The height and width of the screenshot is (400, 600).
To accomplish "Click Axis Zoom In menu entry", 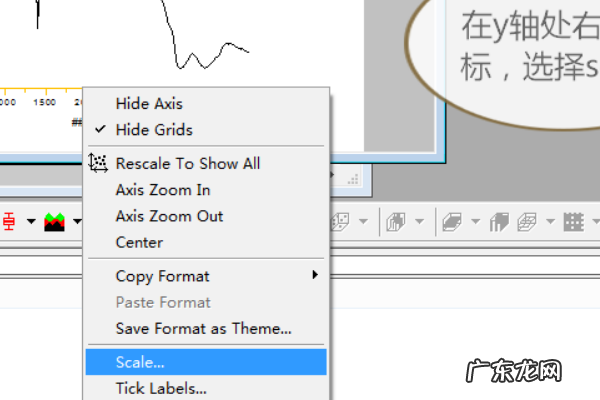I will (163, 190).
